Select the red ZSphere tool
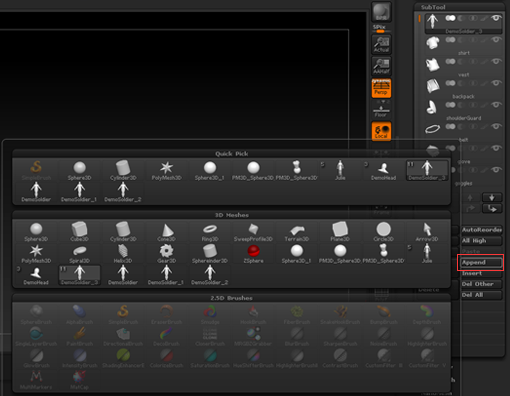The image size is (510, 396). click(253, 253)
